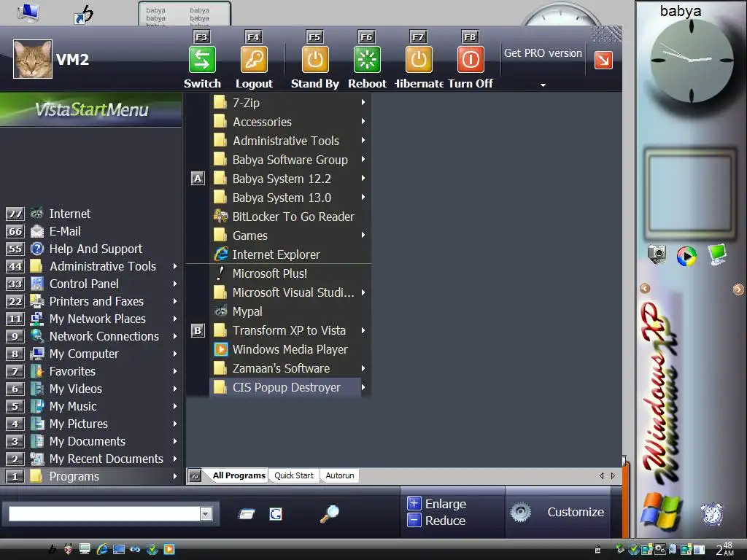This screenshot has width=747, height=560.
Task: Click the Stand By power icon
Action: (315, 60)
